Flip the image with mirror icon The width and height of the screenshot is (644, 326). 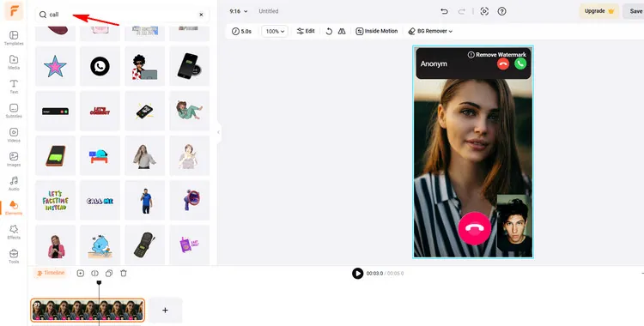tap(342, 31)
